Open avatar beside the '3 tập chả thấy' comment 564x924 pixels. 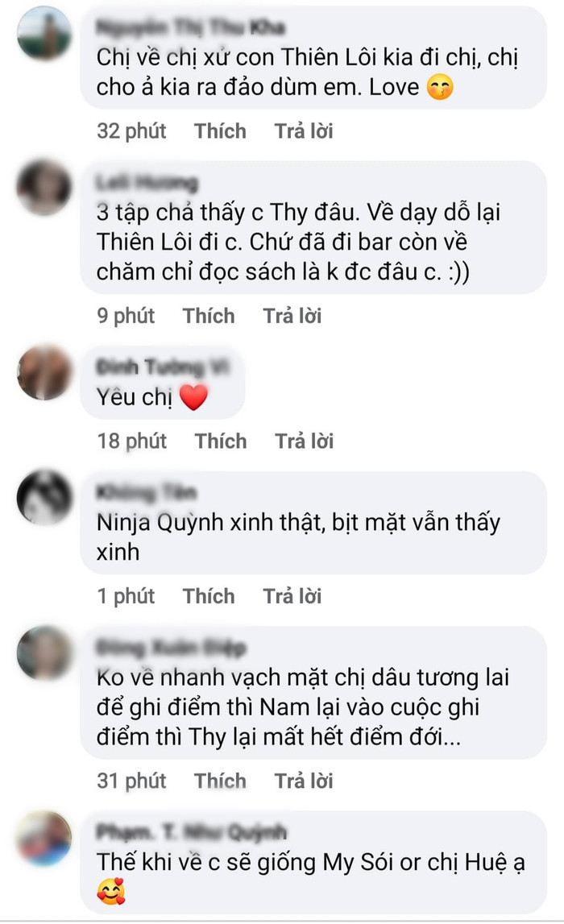(44, 188)
